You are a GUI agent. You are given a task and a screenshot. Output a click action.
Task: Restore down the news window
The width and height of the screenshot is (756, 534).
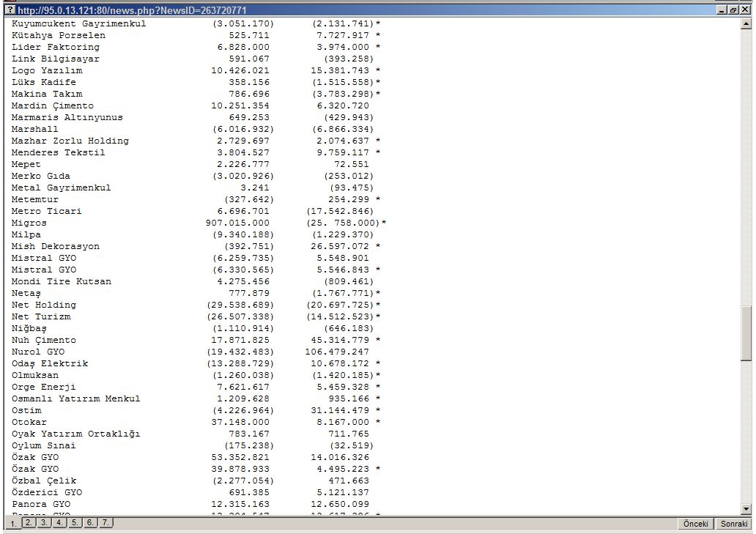click(x=733, y=10)
